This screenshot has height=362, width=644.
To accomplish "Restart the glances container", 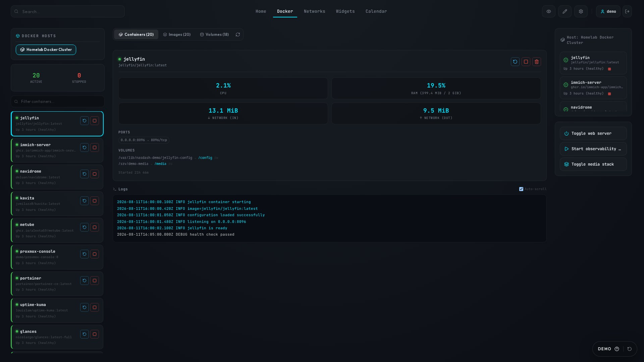I will point(85,334).
